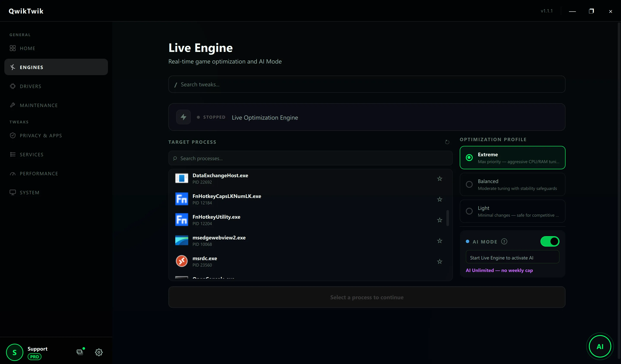
Task: Open Maintenance in the sidebar
Action: (56, 105)
